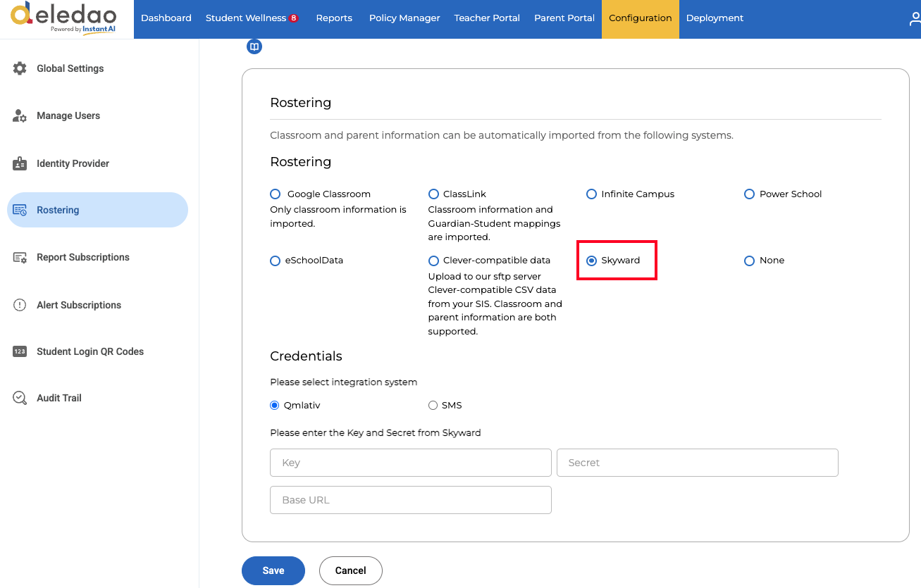Click the Audit Trail magnifier icon
Image resolution: width=921 pixels, height=588 pixels.
[20, 398]
